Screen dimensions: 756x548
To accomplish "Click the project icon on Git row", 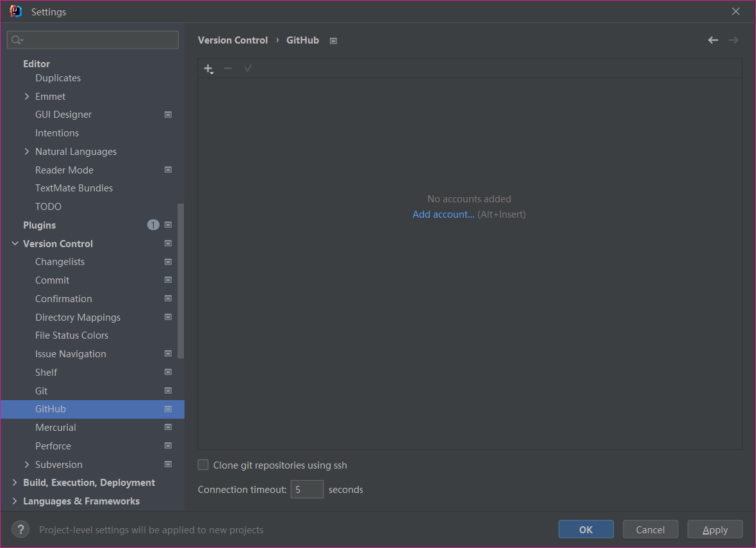I will tap(168, 391).
